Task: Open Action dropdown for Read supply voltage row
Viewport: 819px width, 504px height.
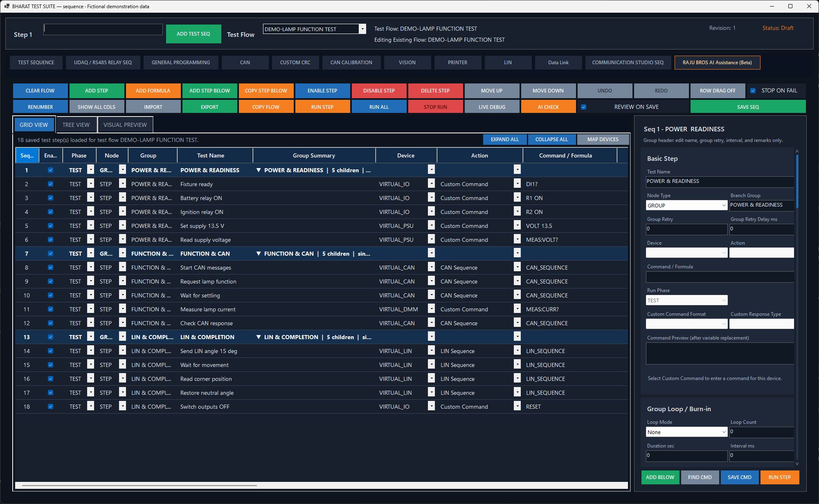Action: (x=517, y=239)
